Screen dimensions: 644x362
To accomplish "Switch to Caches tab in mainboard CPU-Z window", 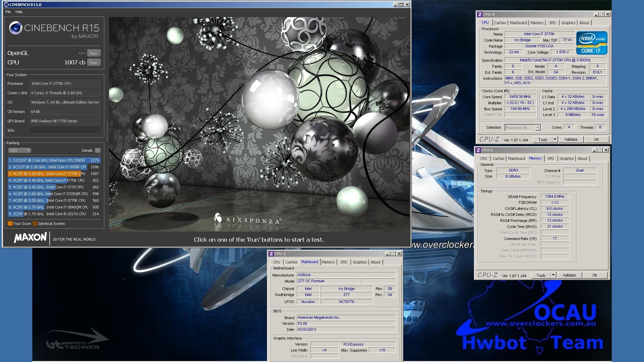I will pyautogui.click(x=291, y=262).
